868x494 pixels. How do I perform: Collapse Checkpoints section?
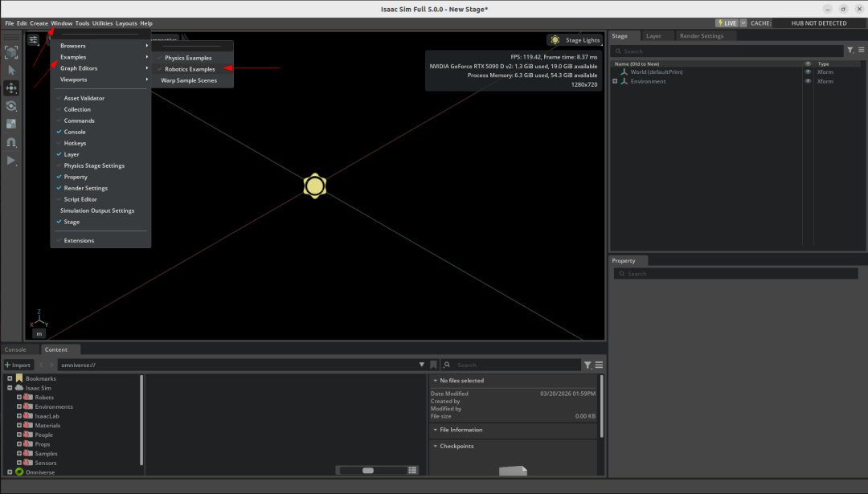coord(435,446)
